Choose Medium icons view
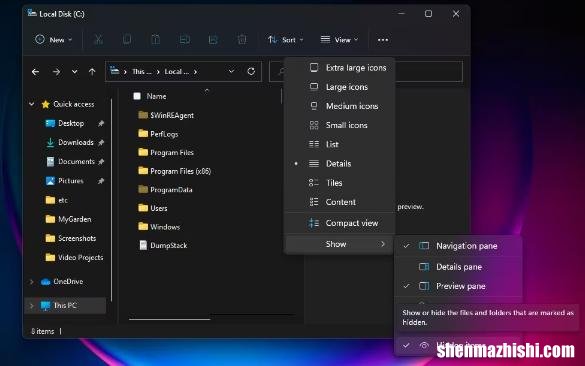The width and height of the screenshot is (585, 366). click(339, 106)
